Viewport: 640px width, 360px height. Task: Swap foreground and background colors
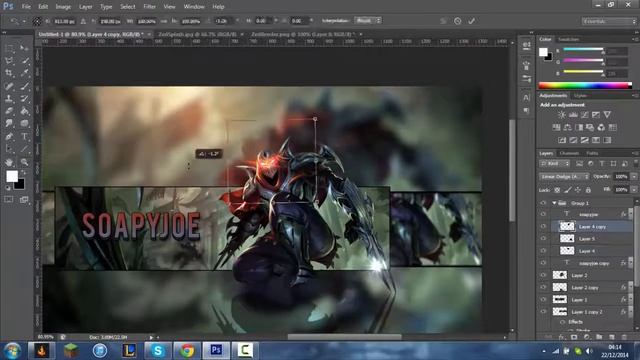(x=24, y=172)
